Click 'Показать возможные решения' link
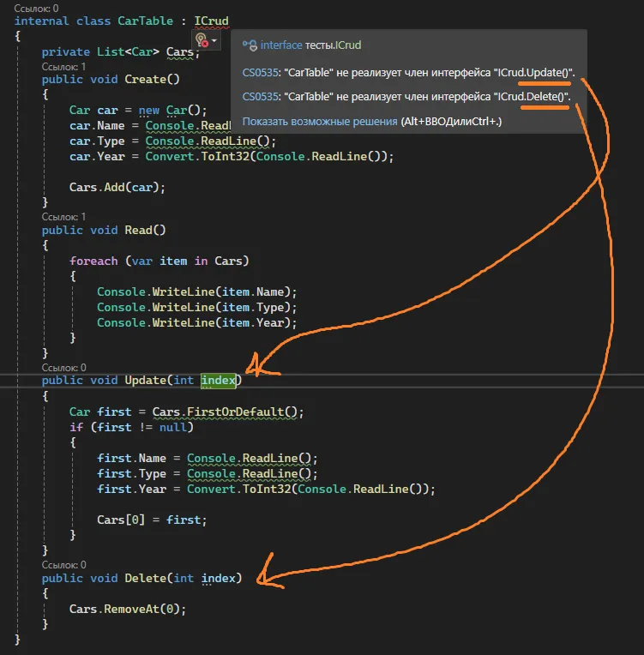Viewport: 644px width, 655px height. point(320,122)
